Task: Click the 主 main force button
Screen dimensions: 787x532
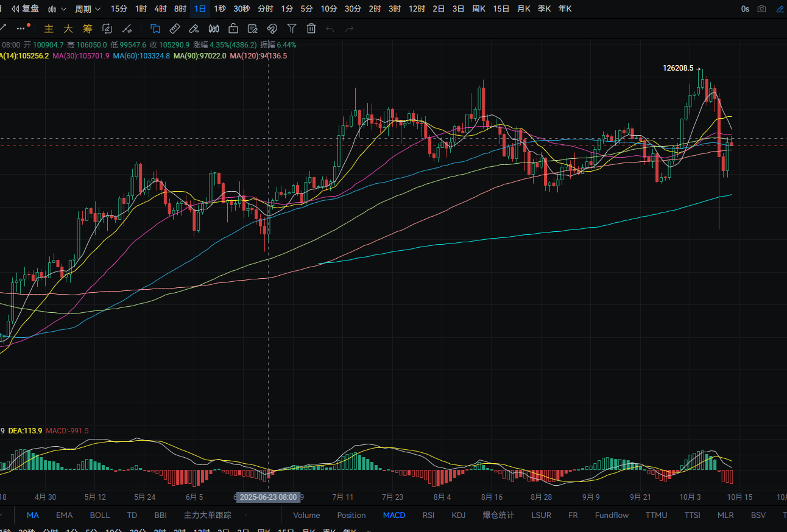Action: (49, 29)
